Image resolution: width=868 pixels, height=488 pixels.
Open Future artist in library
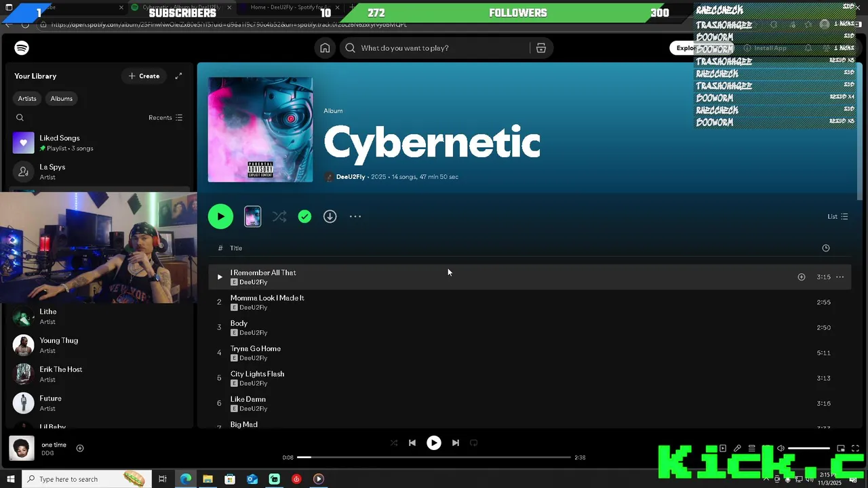99,403
